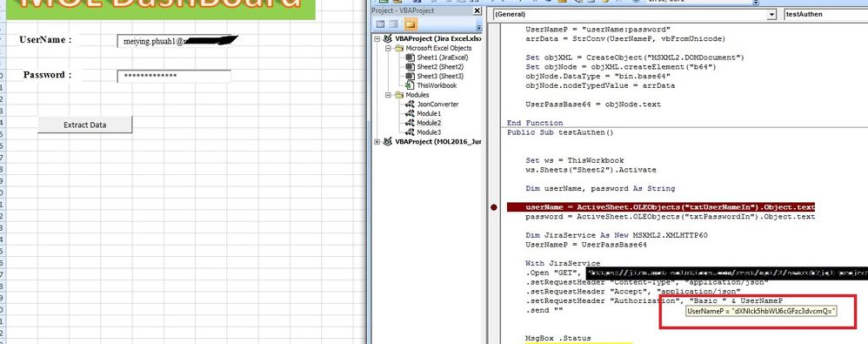868x344 pixels.
Task: Collapse the Microsoft Excel Objects folder
Action: pos(388,48)
